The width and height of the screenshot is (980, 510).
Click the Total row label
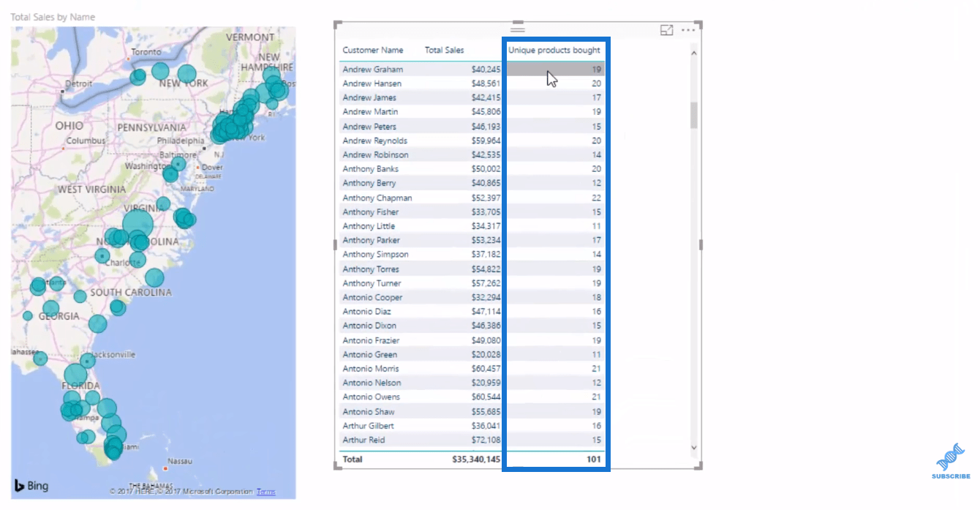point(353,460)
